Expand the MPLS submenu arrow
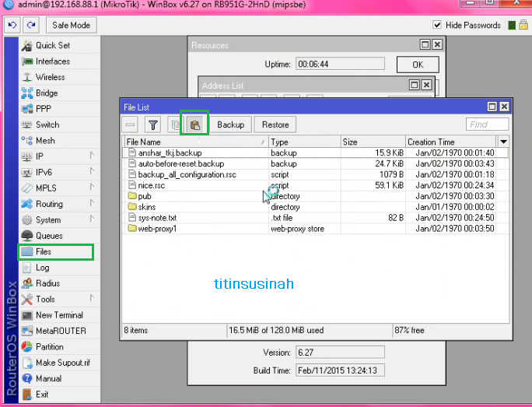Image resolution: width=532 pixels, height=407 pixels. click(92, 187)
